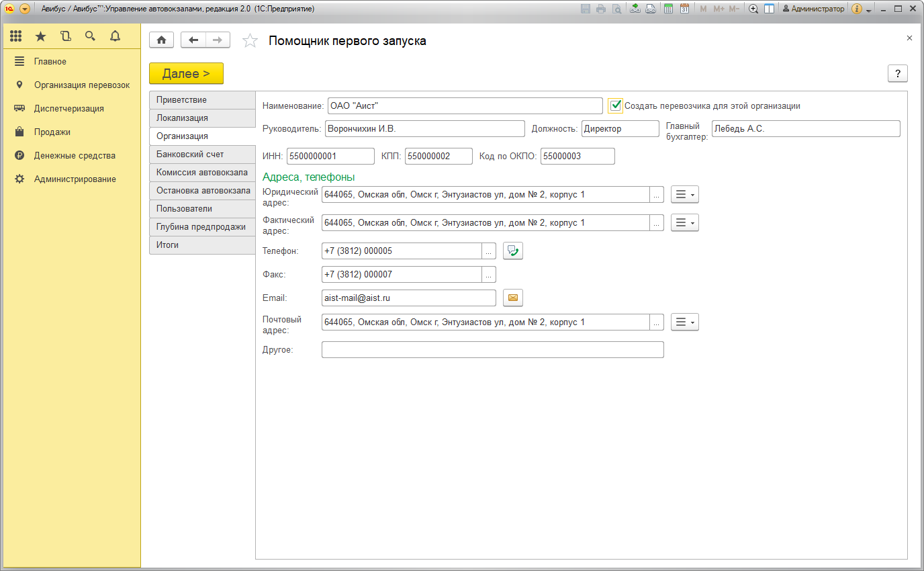Go to the home page icon
This screenshot has width=924, height=571.
161,40
